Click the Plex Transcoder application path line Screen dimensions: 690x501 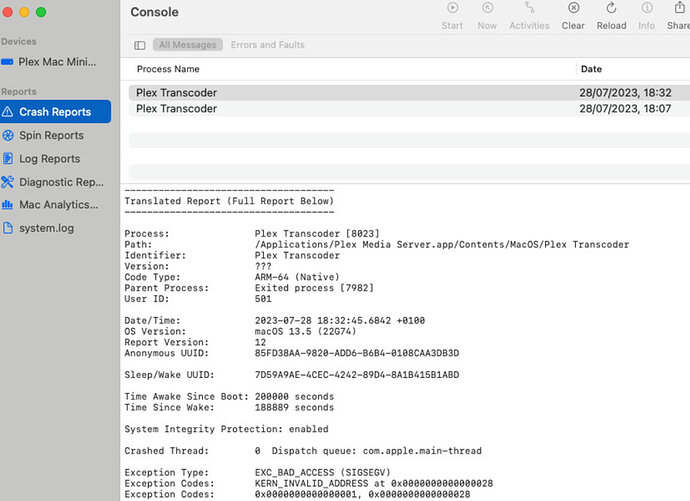(x=442, y=245)
